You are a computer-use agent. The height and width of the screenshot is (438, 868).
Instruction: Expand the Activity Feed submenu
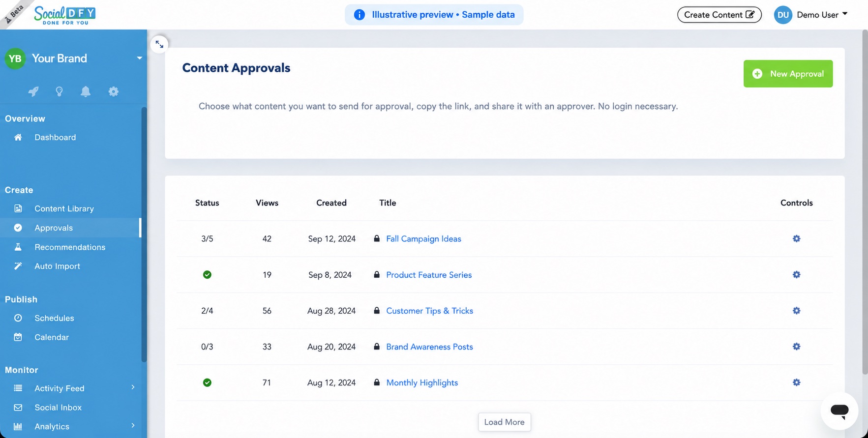pos(133,387)
